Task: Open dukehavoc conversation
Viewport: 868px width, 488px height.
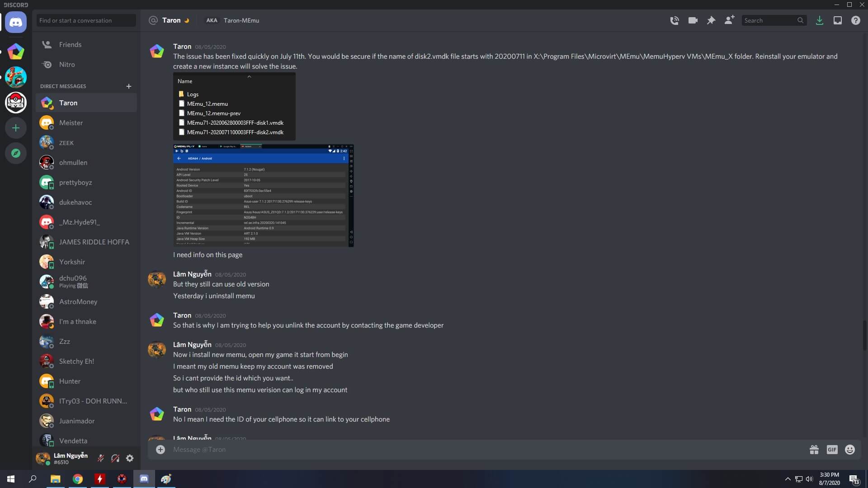Action: [x=86, y=202]
